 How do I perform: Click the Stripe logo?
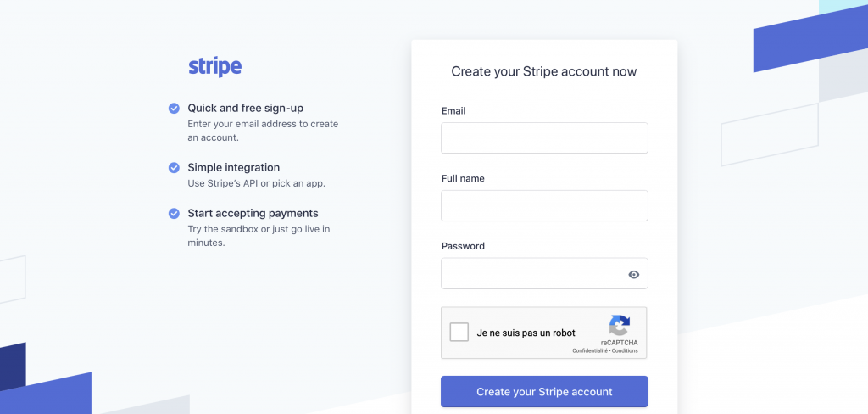214,66
